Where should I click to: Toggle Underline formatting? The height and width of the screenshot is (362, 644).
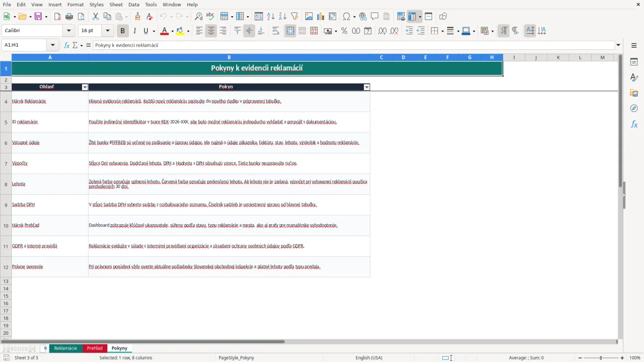146,31
